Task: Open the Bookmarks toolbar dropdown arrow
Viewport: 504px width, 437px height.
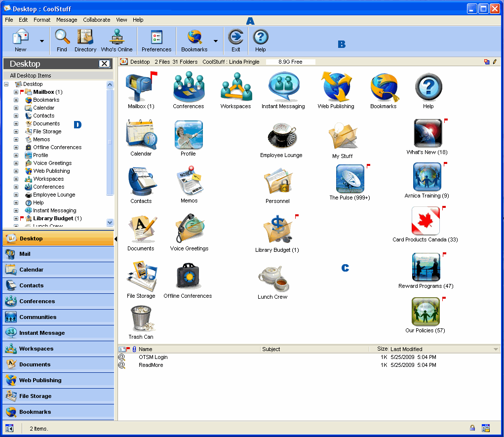Action: pyautogui.click(x=215, y=41)
